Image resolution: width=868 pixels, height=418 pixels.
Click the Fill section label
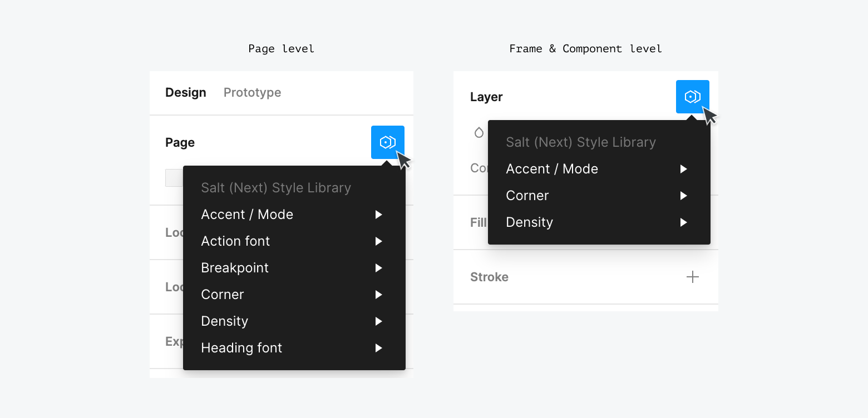[479, 222]
